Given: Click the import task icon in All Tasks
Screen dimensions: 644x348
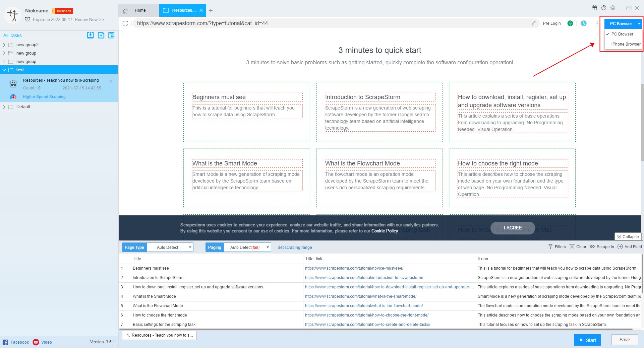Looking at the screenshot, I should (x=90, y=35).
